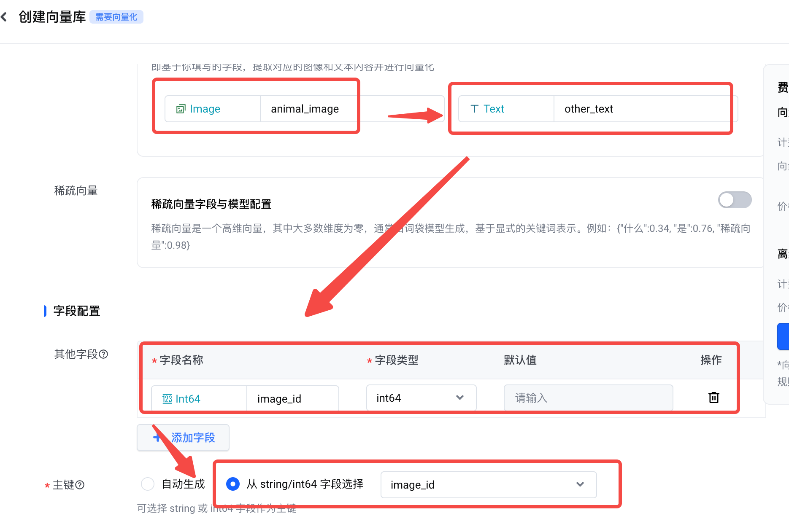Click the Image type label
Viewport: 789px width, 532px height.
pyautogui.click(x=205, y=109)
